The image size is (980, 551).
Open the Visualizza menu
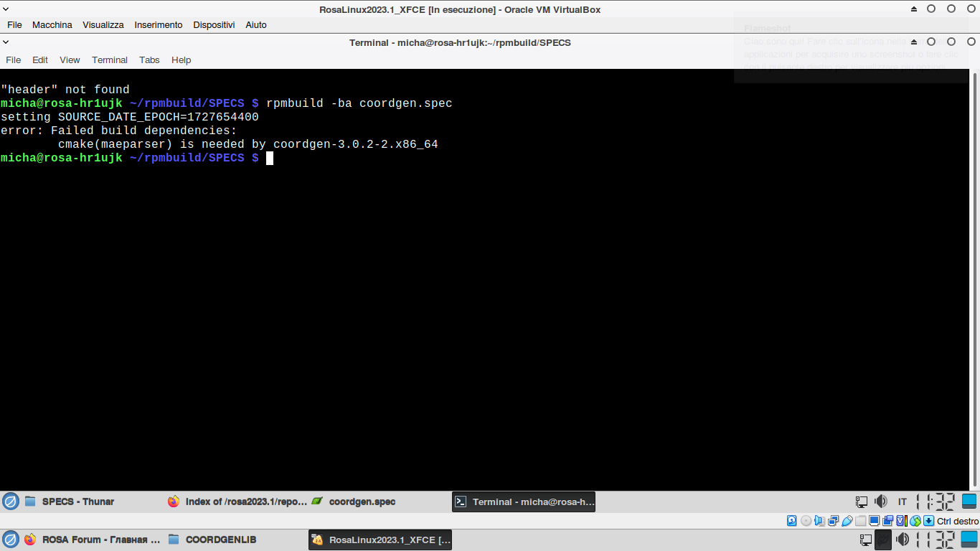(x=103, y=24)
